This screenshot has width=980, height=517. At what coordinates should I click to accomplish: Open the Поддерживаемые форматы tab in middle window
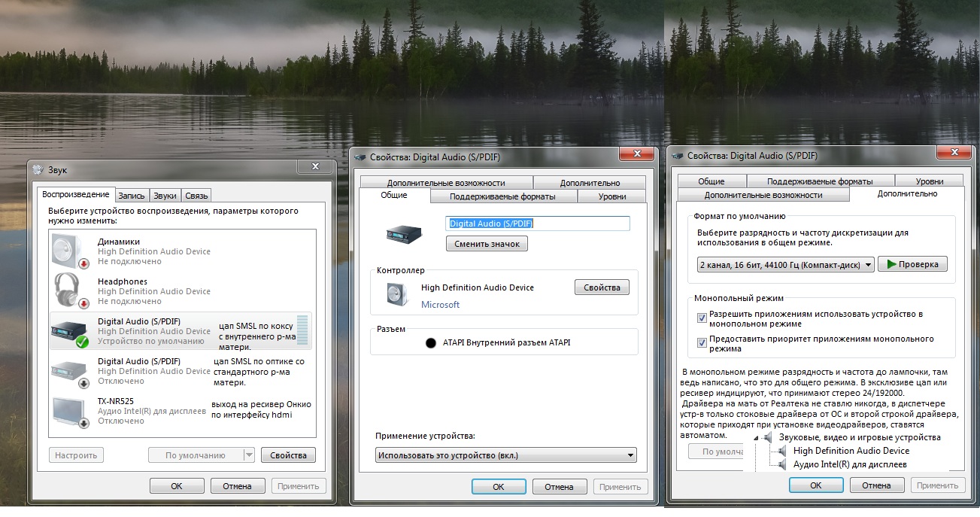tap(502, 196)
